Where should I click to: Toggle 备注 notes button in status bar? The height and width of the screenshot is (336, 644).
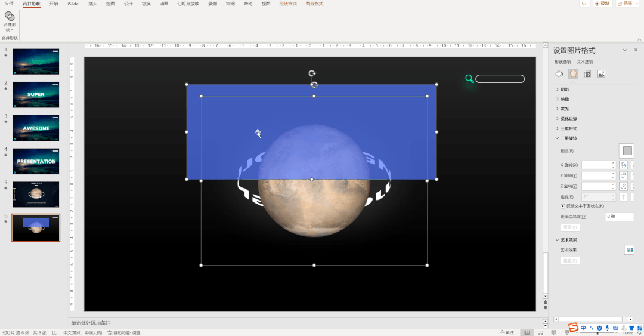pos(507,332)
